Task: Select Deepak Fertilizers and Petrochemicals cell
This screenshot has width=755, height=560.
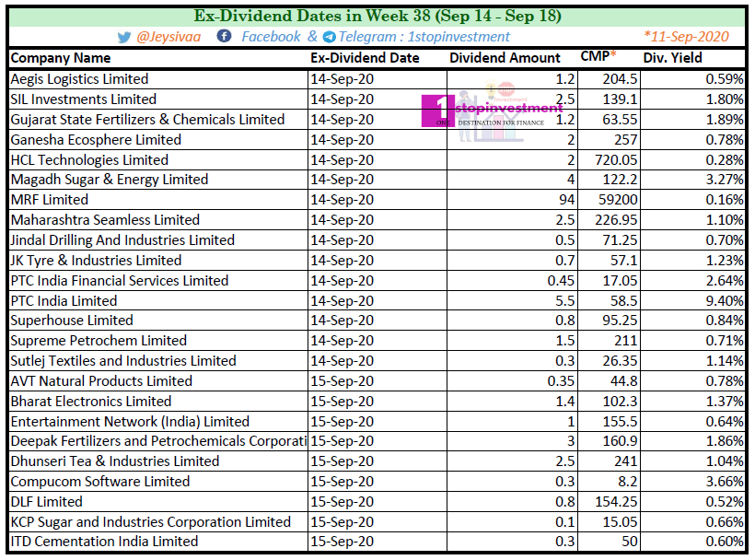Action: (x=158, y=441)
